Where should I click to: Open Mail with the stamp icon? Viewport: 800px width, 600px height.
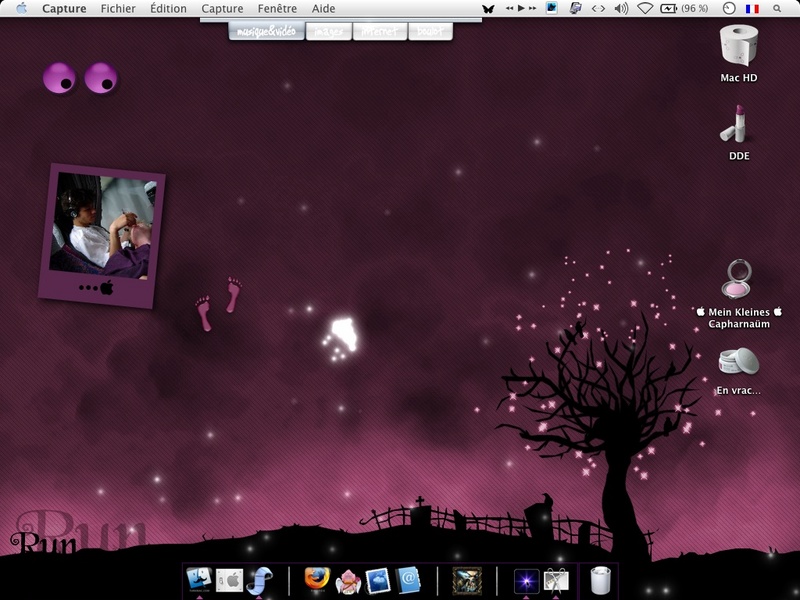coord(377,579)
